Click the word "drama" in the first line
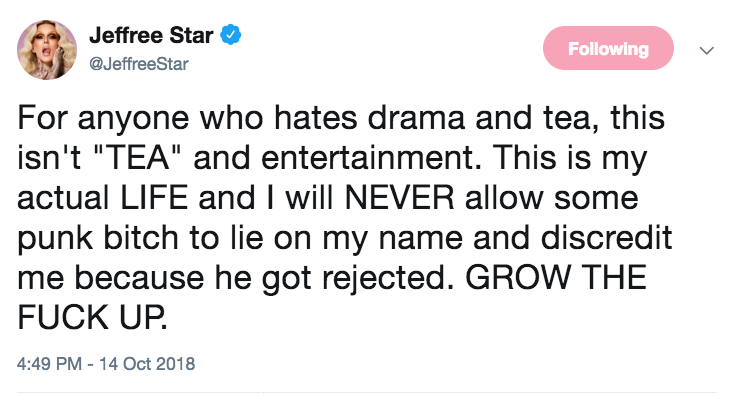Image resolution: width=736 pixels, height=394 pixels. (416, 117)
